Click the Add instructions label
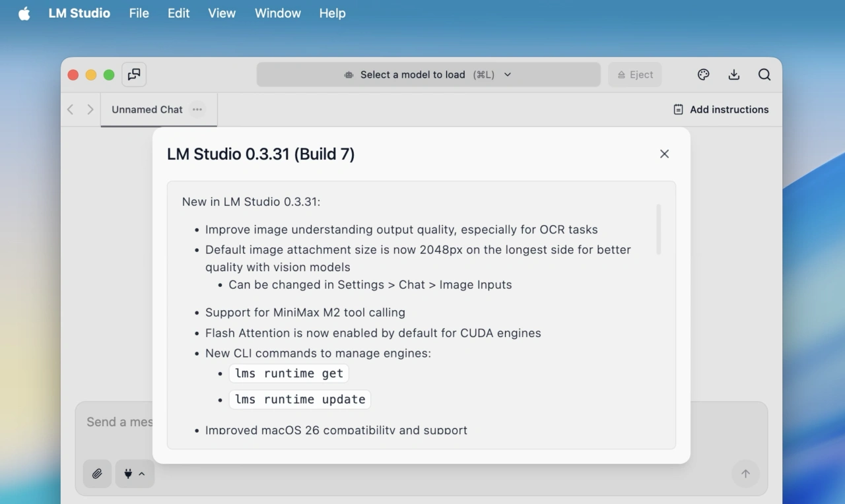 click(x=729, y=109)
